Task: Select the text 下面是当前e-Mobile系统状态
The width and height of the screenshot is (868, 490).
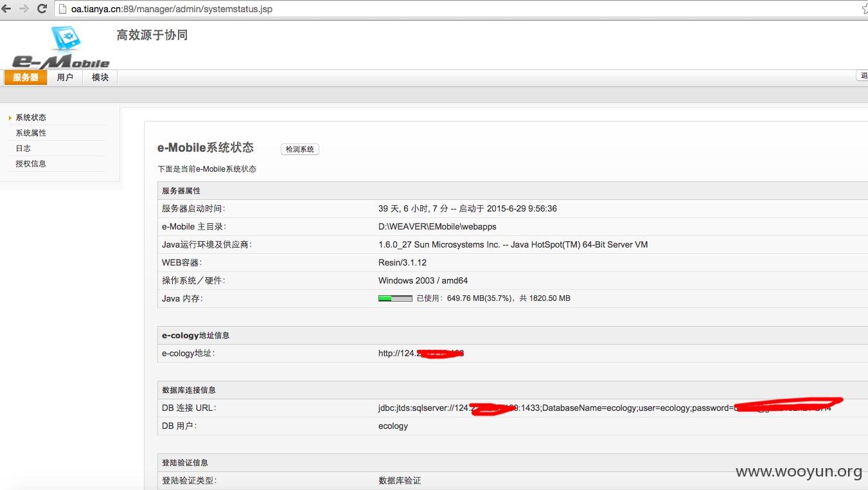Action: pyautogui.click(x=207, y=169)
